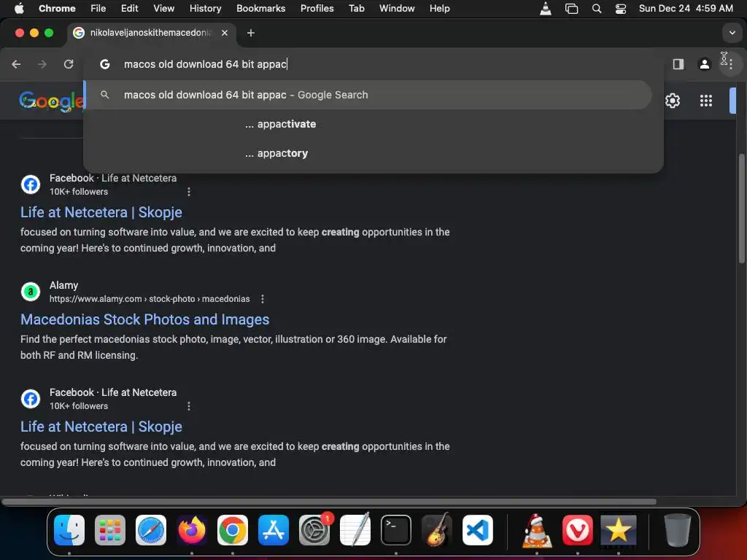Image resolution: width=747 pixels, height=560 pixels.
Task: Open Chrome side panel
Action: pyautogui.click(x=678, y=64)
